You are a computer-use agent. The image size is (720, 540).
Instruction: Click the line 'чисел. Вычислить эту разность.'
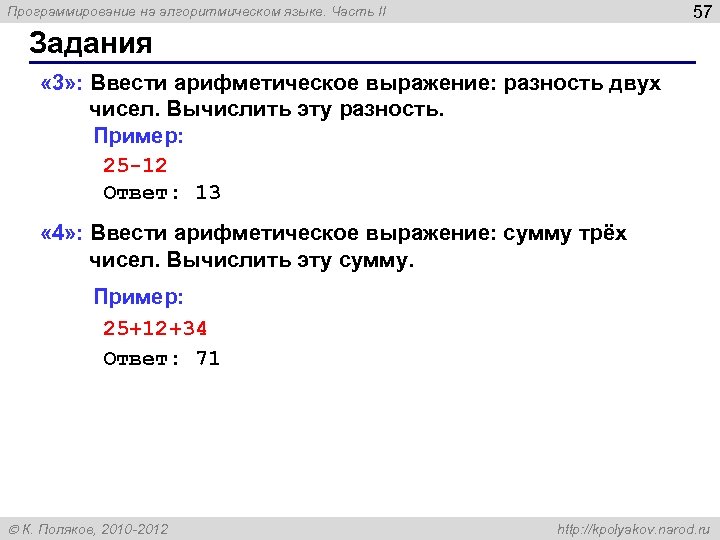pos(267,109)
